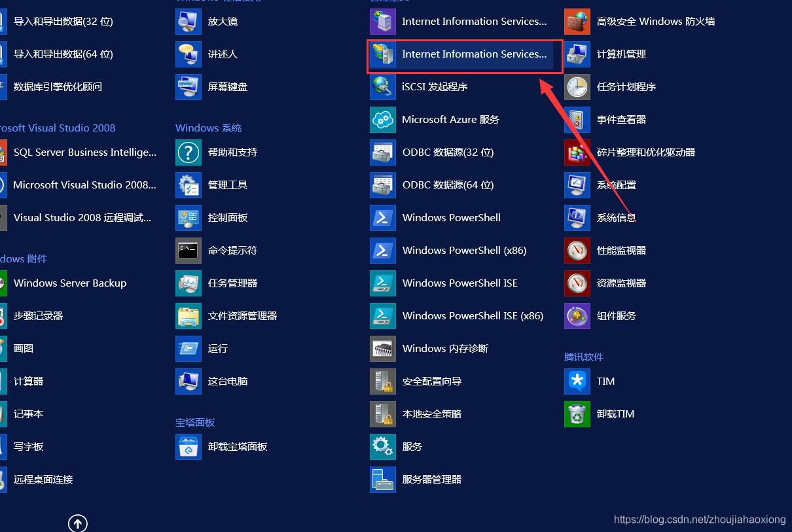This screenshot has width=792, height=532.
Task: Open the Magnifier (放大镜) app icon
Action: click(189, 22)
